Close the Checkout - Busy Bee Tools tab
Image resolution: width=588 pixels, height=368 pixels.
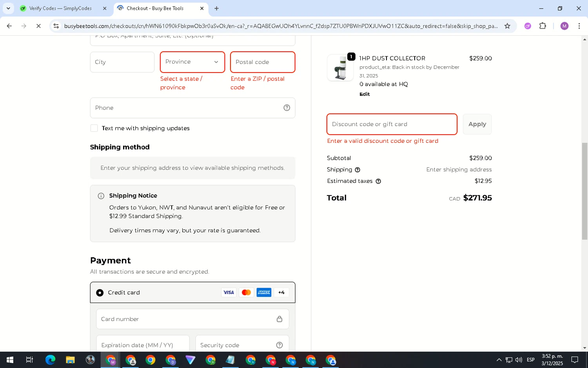tap(202, 8)
